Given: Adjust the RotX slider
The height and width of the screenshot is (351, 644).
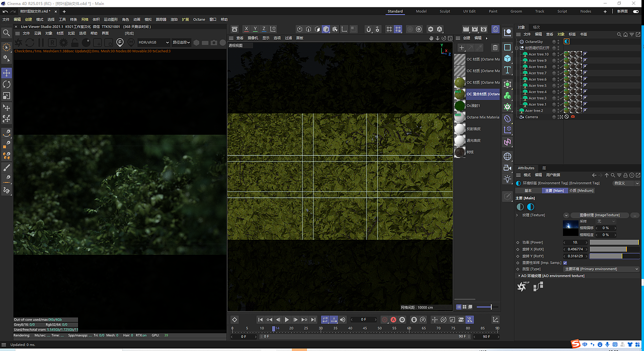Looking at the screenshot, I should pyautogui.click(x=614, y=249).
